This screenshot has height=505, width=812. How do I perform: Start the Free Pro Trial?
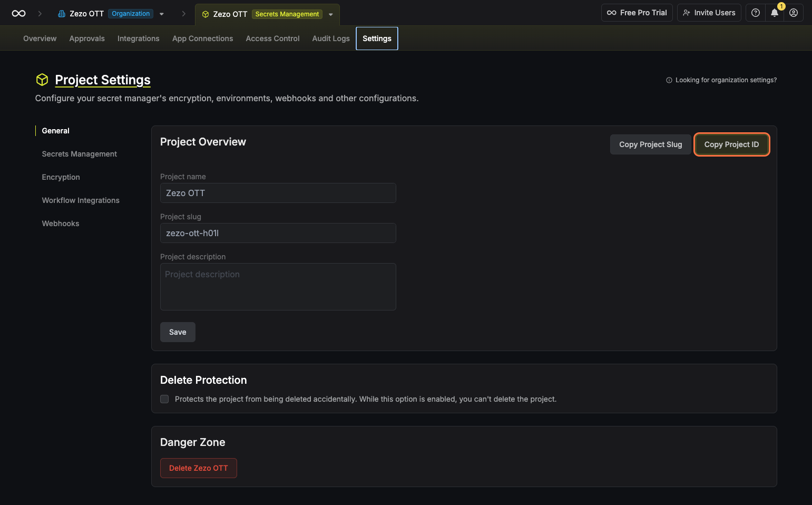click(x=637, y=13)
